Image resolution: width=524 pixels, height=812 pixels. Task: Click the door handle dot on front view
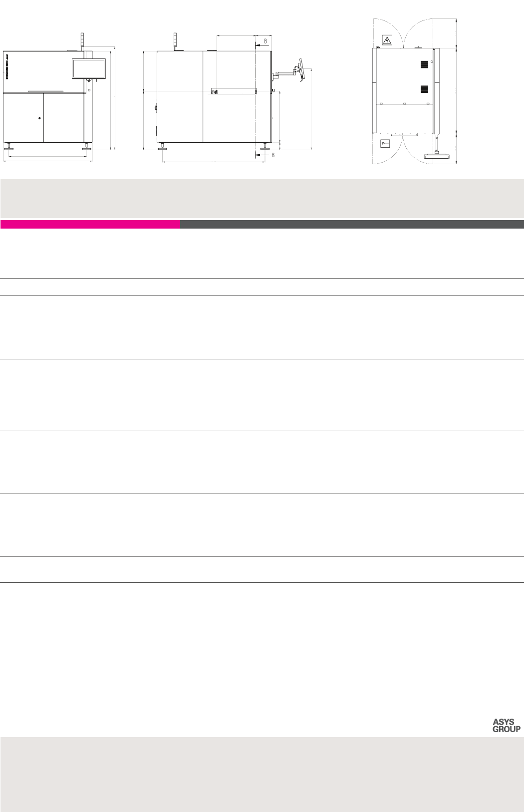click(x=39, y=118)
